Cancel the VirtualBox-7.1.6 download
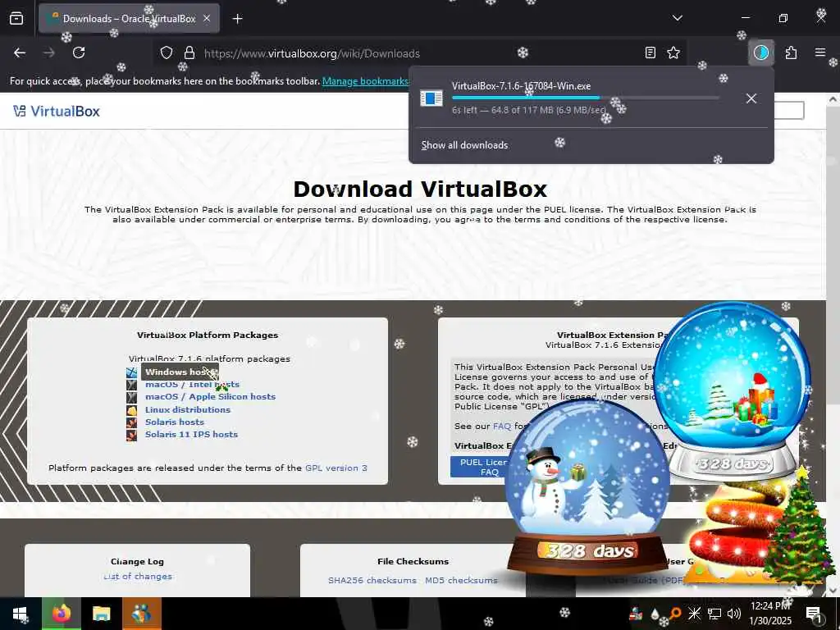This screenshot has height=630, width=840. 751,98
